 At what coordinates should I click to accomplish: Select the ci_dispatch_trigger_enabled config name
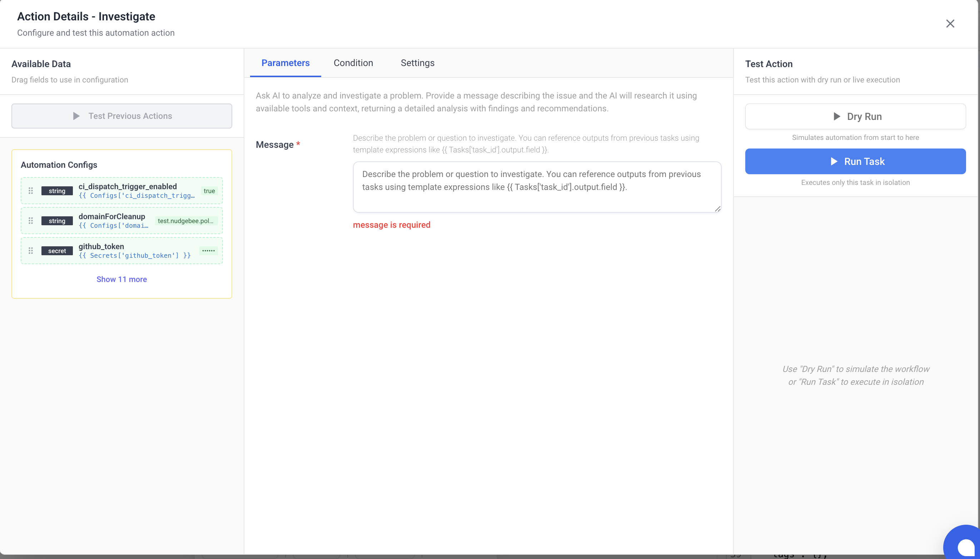pyautogui.click(x=128, y=186)
